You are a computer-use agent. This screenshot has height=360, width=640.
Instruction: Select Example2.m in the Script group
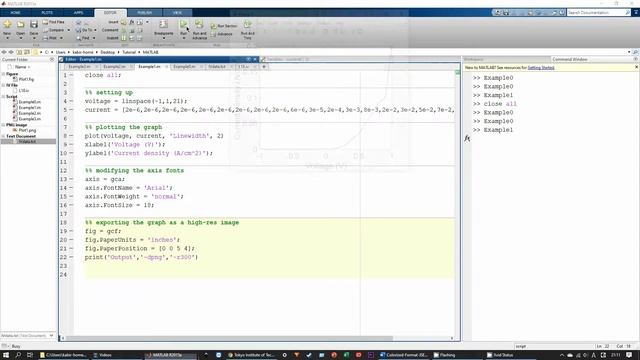(29, 113)
